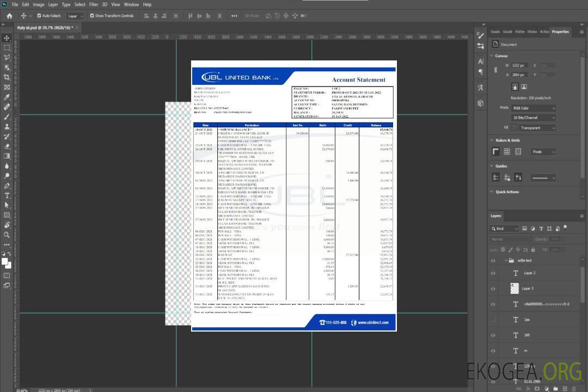This screenshot has width=588, height=392.
Task: Expand the Quick Actions section
Action: 492,192
